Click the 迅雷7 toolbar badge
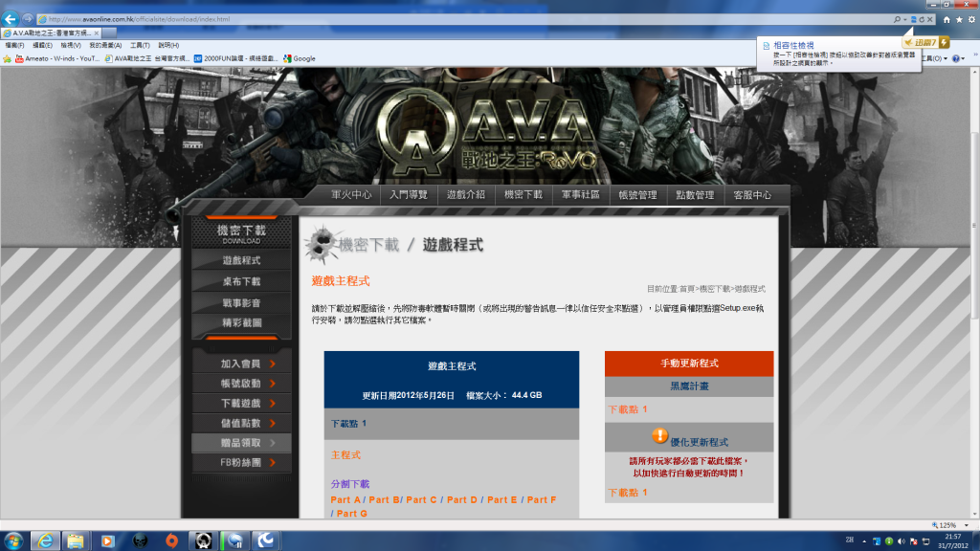Viewport: 980px width, 551px height. point(926,42)
